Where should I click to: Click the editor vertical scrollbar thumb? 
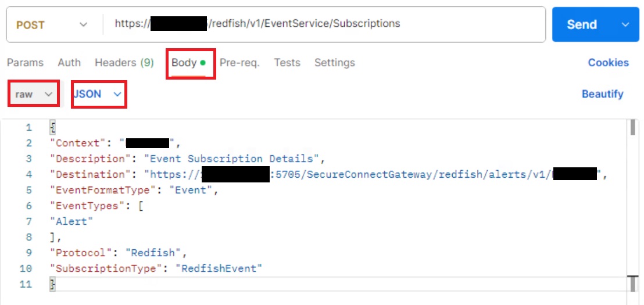coord(634,128)
